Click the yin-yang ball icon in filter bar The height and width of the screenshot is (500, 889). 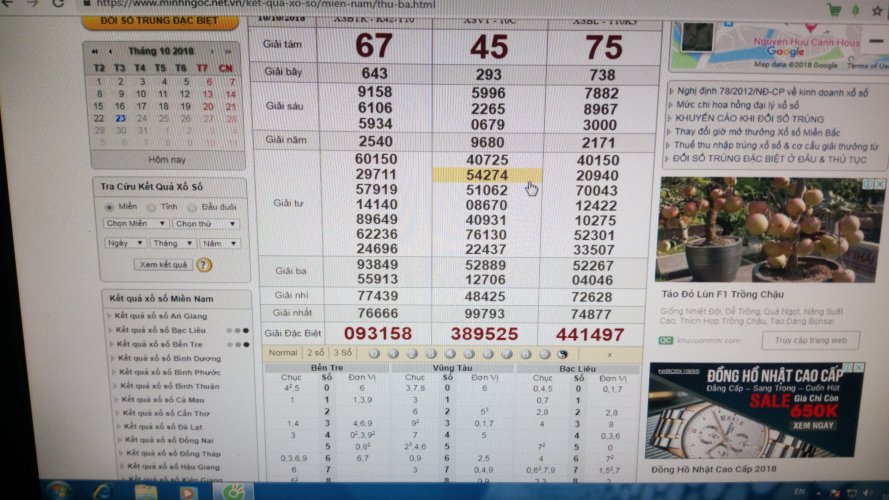point(562,353)
